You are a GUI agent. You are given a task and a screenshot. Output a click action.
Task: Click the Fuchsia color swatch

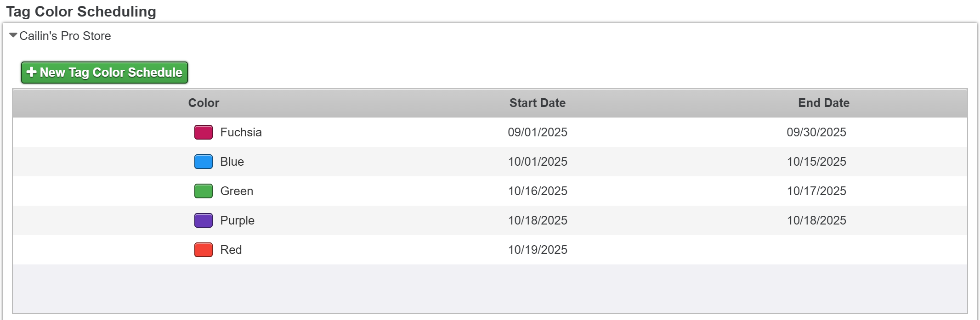coord(203,132)
